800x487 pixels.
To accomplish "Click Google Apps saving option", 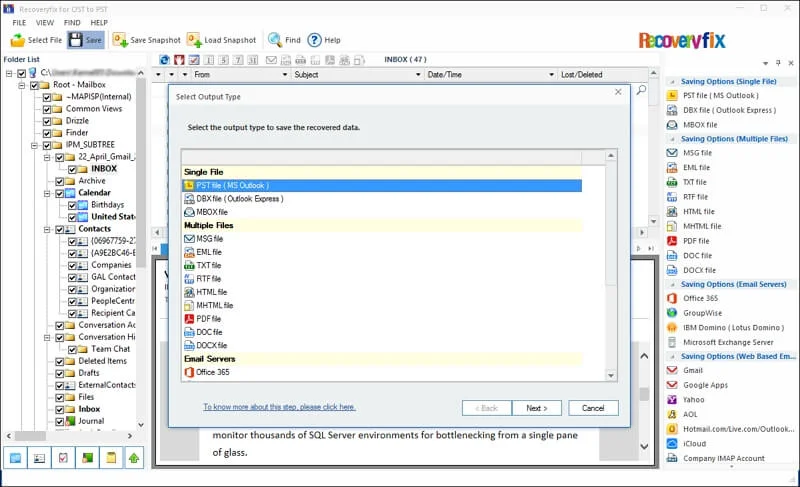I will [x=705, y=385].
